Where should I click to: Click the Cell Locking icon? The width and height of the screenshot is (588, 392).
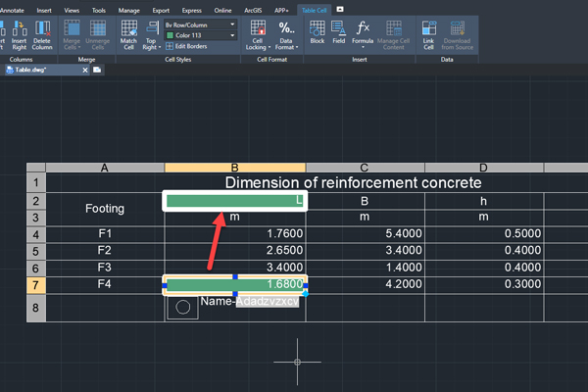(258, 35)
